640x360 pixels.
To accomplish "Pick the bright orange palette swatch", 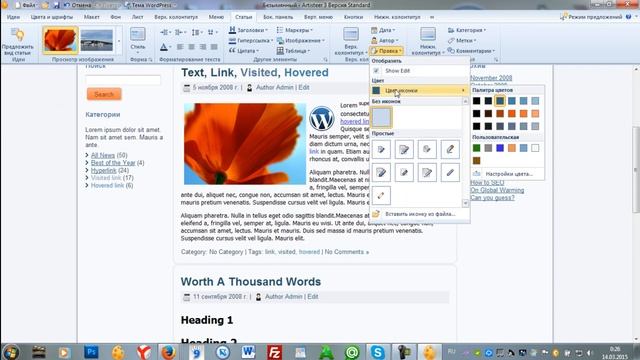I will pyautogui.click(x=512, y=113).
